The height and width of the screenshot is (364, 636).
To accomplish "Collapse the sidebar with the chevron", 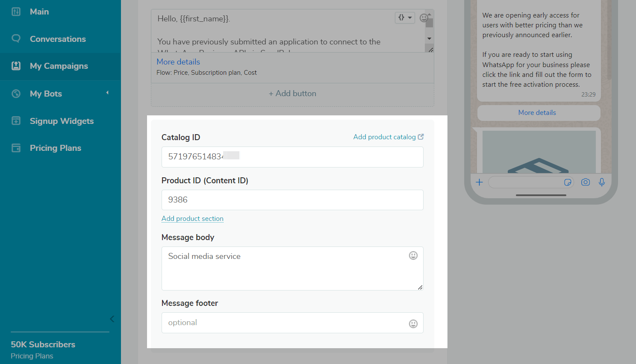I will pos(112,319).
